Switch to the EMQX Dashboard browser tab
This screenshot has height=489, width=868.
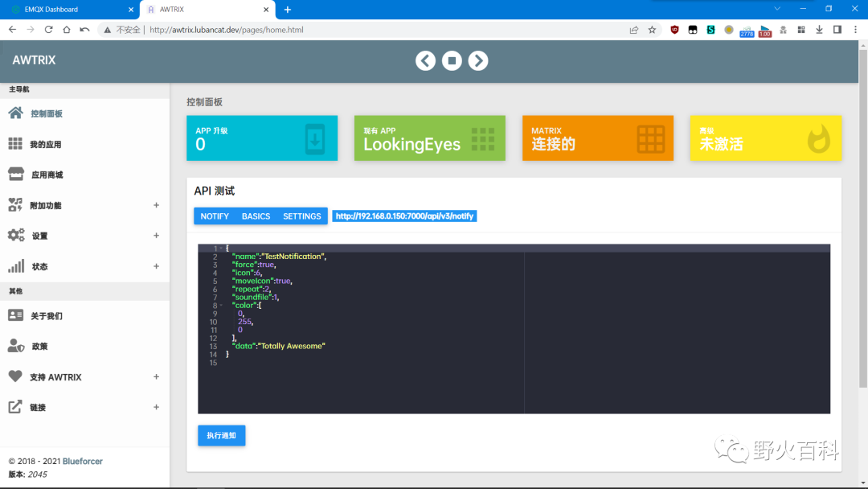[x=69, y=10]
